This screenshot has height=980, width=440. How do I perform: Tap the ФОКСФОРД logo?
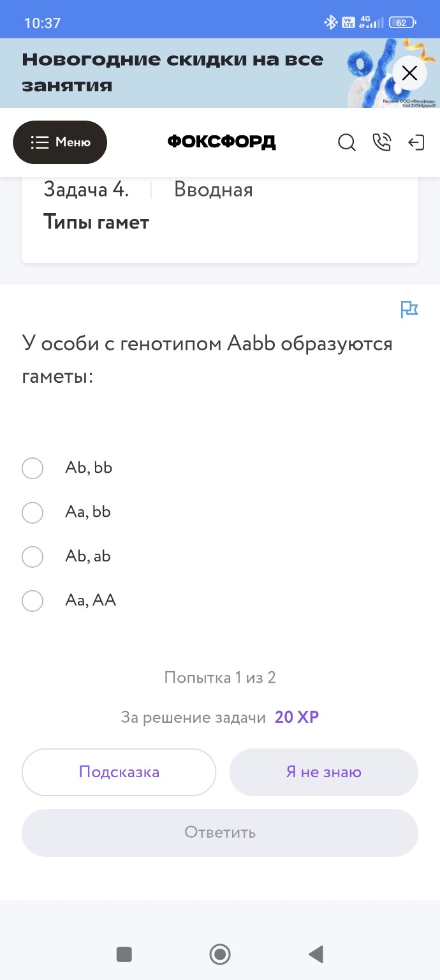(220, 142)
